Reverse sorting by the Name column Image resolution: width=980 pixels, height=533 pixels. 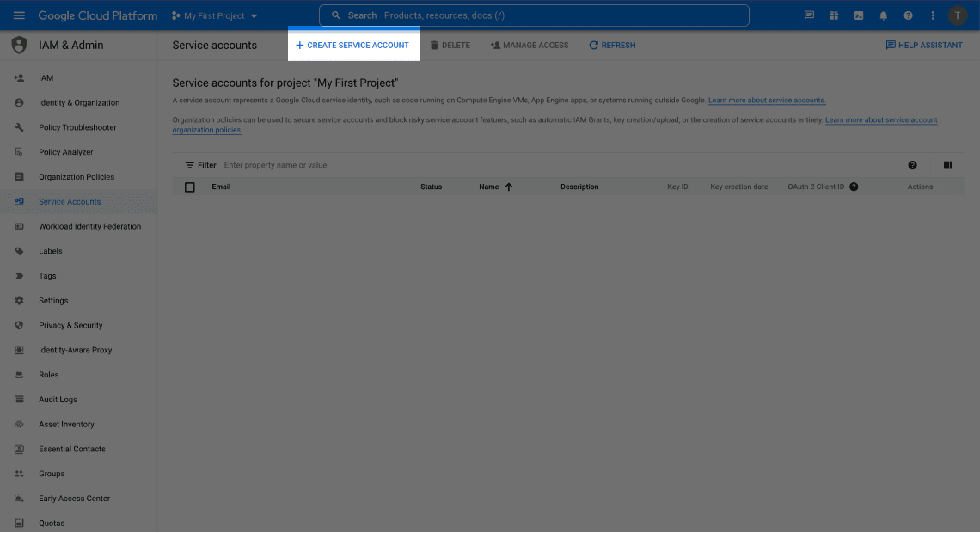pyautogui.click(x=509, y=186)
